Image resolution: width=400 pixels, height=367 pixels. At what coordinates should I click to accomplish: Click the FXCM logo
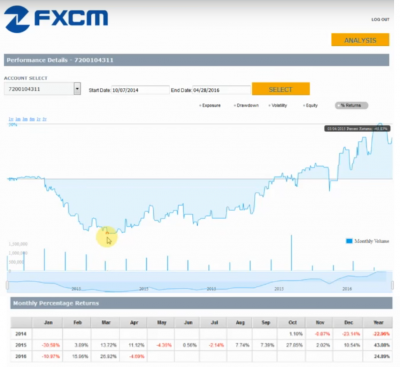coord(56,19)
